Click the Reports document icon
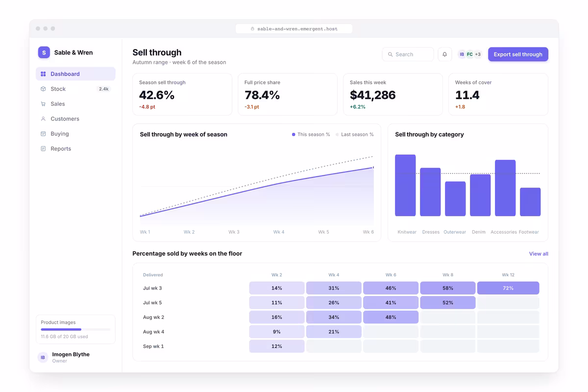The width and height of the screenshot is (588, 392). pyautogui.click(x=43, y=148)
